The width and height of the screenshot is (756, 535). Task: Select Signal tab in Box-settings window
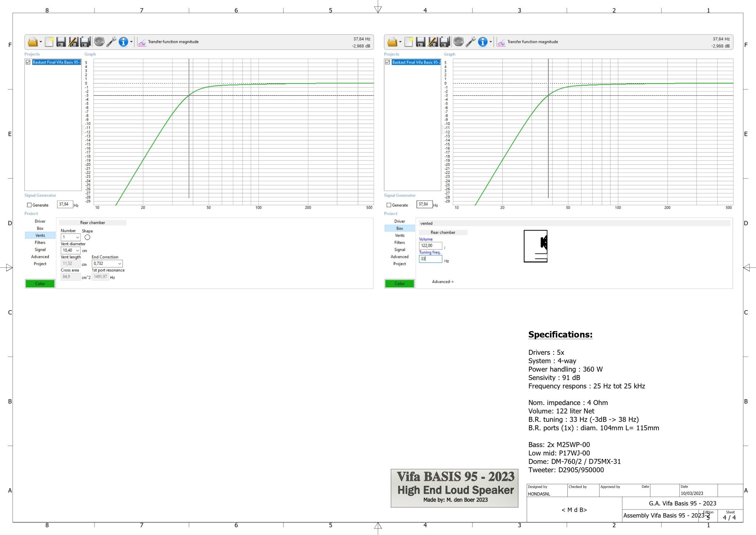tap(400, 250)
